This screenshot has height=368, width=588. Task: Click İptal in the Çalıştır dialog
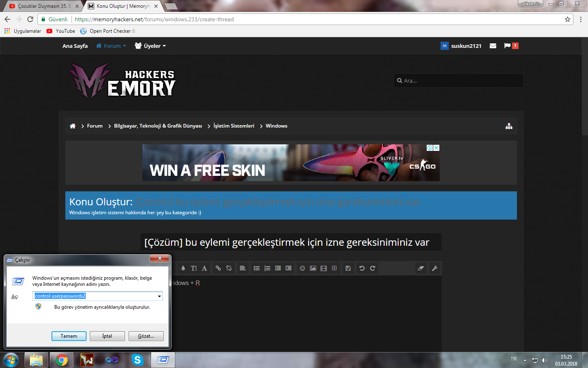pos(107,336)
